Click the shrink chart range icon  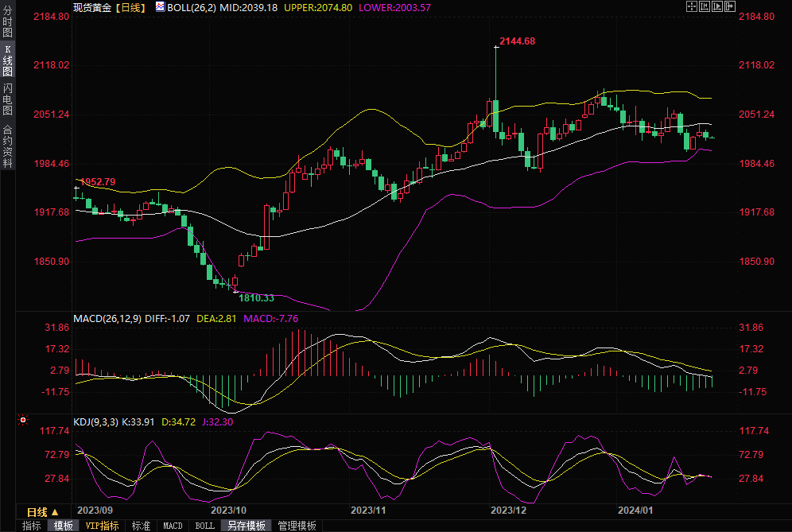705,6
